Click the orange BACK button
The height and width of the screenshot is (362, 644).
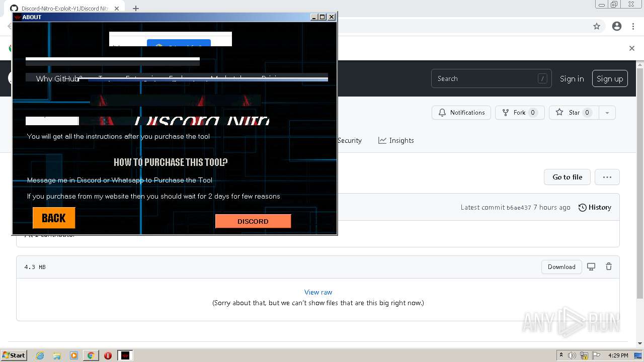coord(54,218)
